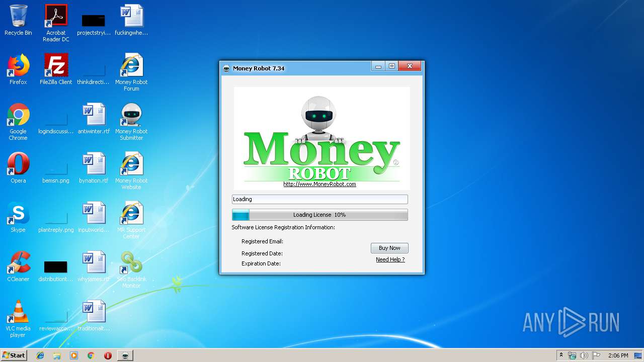Open the Action Center flag icon
This screenshot has width=644, height=362.
click(x=596, y=355)
